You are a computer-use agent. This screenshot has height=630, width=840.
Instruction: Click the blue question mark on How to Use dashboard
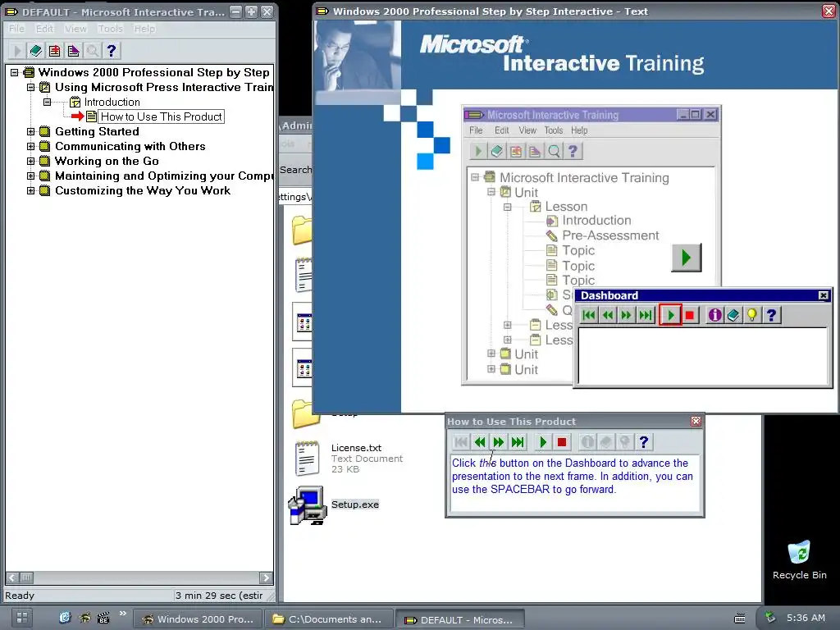[x=644, y=442]
